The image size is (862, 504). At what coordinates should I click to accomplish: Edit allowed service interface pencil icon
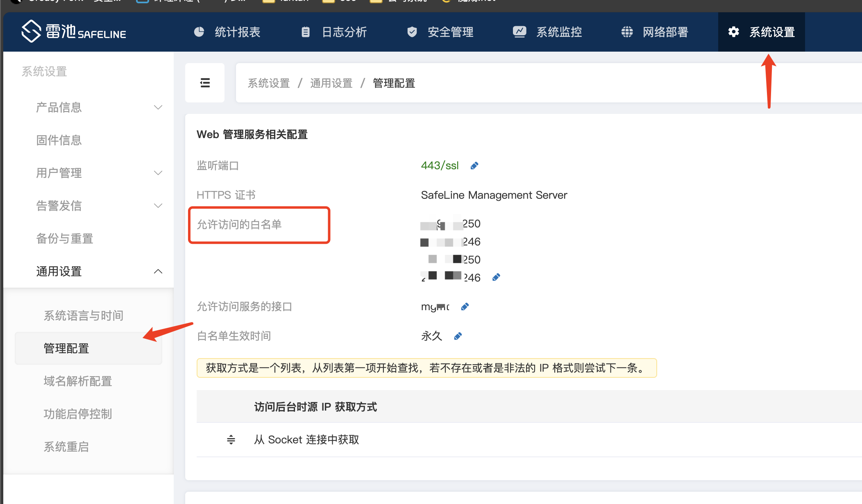[465, 306]
